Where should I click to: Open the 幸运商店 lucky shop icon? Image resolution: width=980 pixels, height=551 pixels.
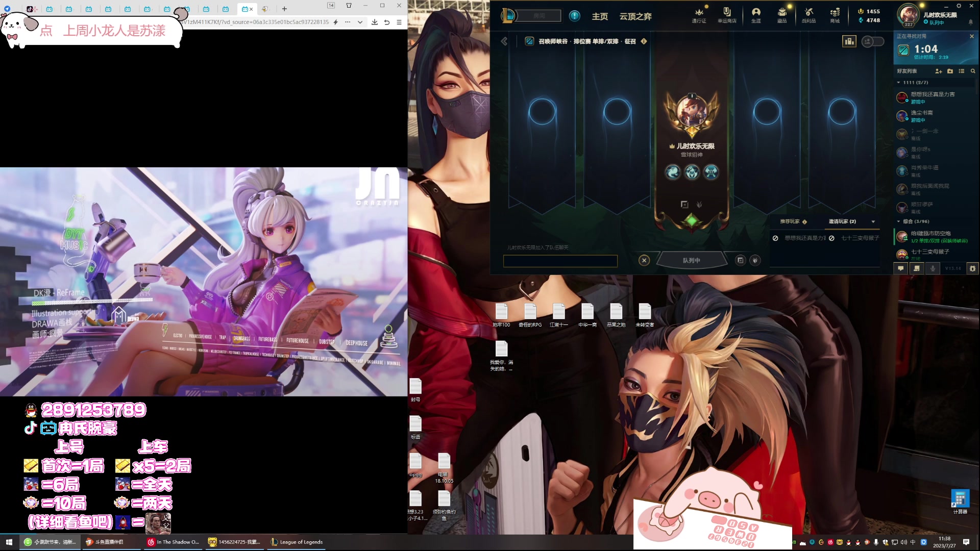pos(727,15)
